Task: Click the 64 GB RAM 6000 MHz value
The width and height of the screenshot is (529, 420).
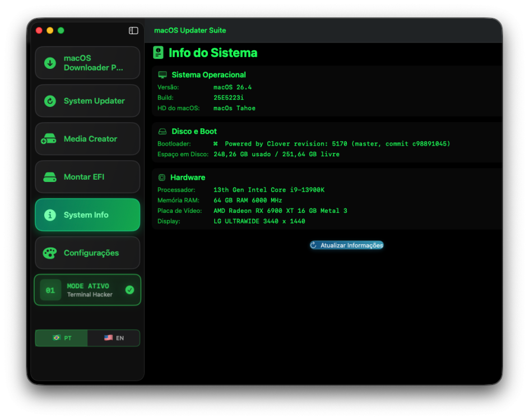Action: [248, 200]
